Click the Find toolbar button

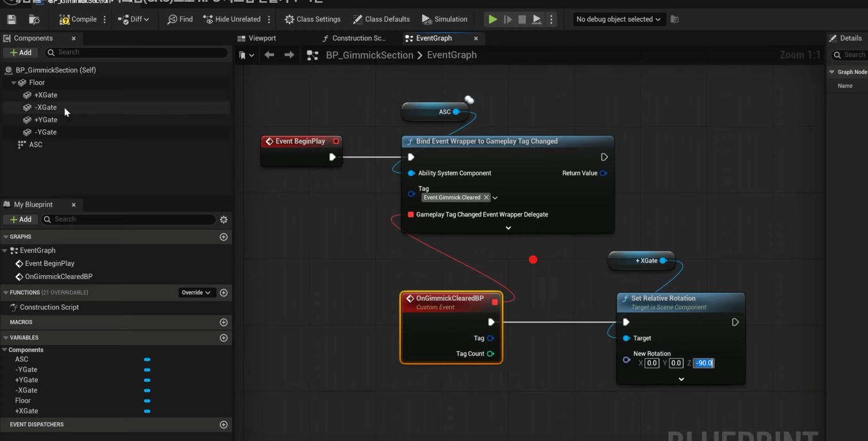tap(180, 20)
